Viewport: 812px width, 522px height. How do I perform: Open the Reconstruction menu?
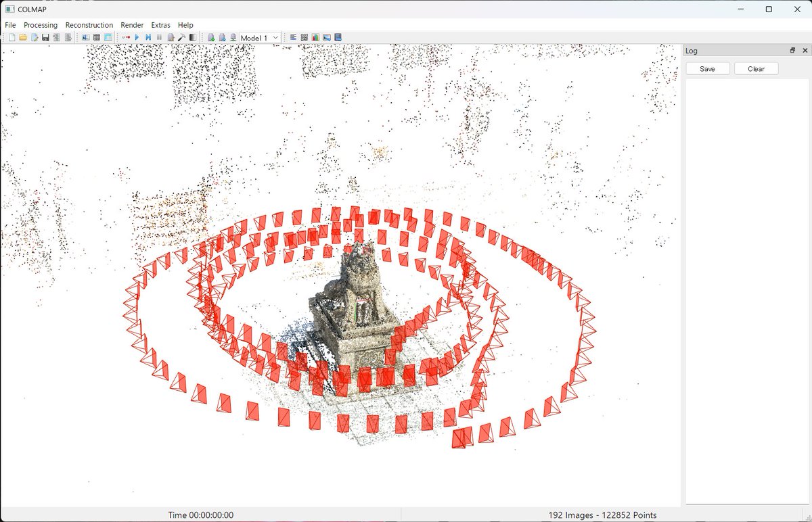tap(89, 25)
